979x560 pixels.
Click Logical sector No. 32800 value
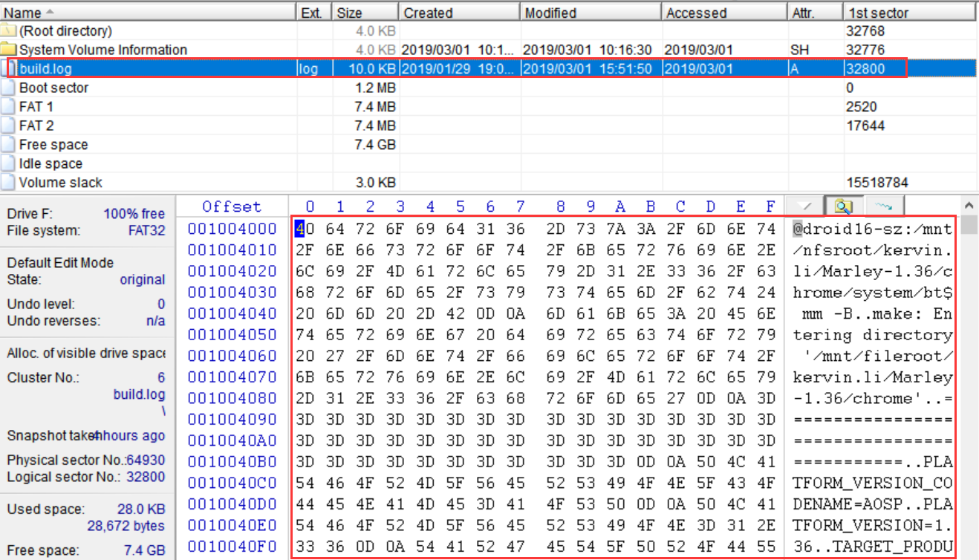[x=146, y=477]
